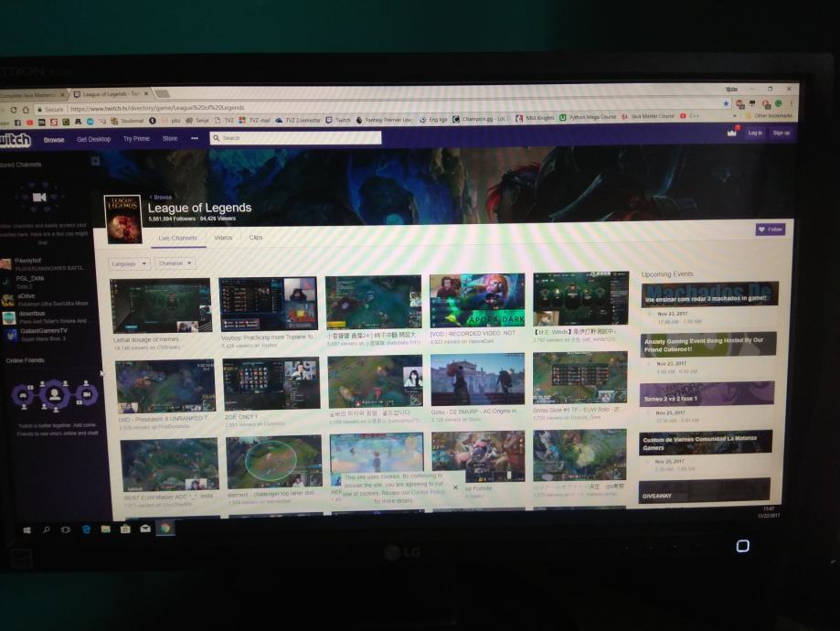Open the Anxiety Gaming Event banner
Screen dimensions: 840x631
click(x=708, y=345)
